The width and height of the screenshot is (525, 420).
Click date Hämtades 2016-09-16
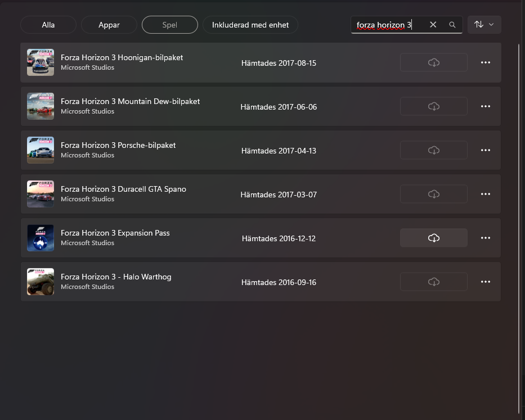[x=279, y=282]
